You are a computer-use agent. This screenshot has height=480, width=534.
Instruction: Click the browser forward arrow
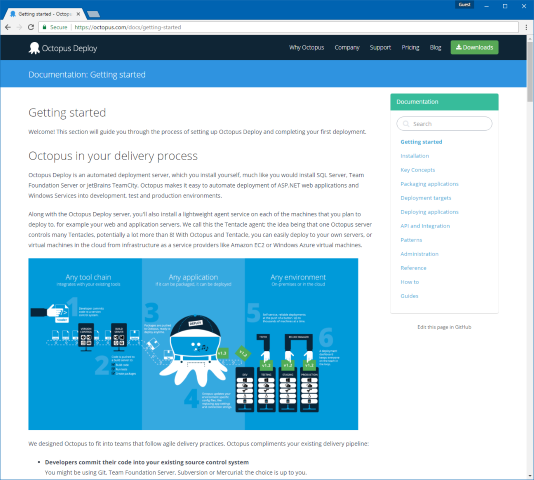tap(19, 27)
